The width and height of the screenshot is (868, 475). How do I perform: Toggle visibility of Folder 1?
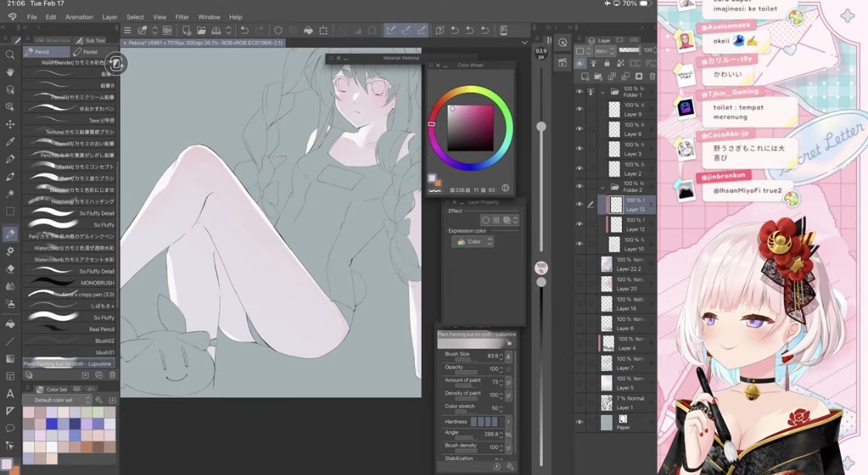[579, 92]
